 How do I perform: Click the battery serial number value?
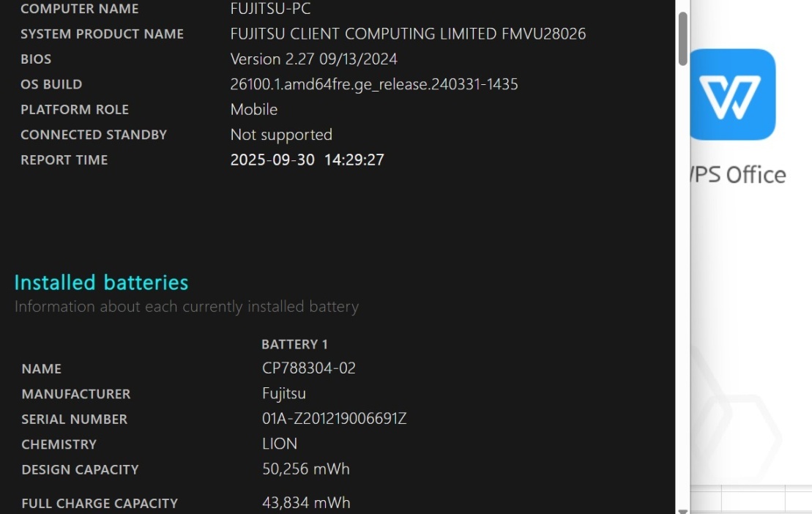(334, 419)
